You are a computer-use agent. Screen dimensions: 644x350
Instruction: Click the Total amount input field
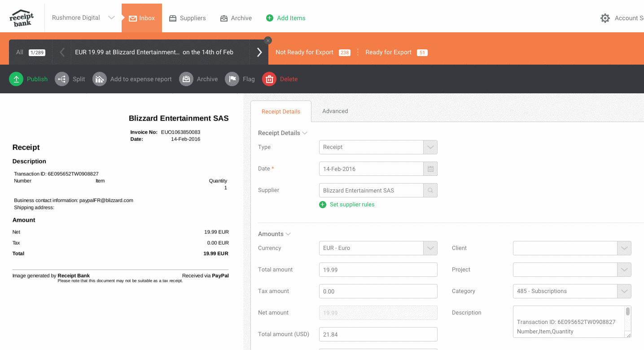[x=378, y=270]
